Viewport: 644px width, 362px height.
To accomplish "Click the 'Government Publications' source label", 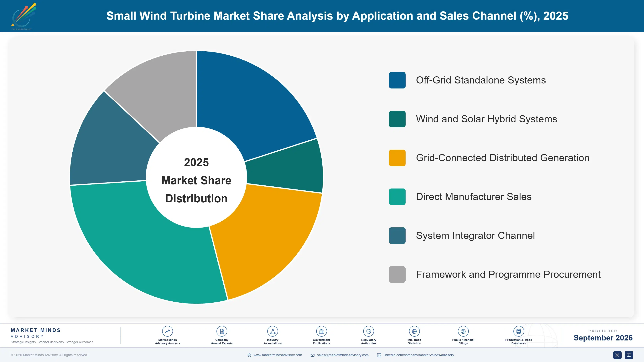I will [321, 342].
